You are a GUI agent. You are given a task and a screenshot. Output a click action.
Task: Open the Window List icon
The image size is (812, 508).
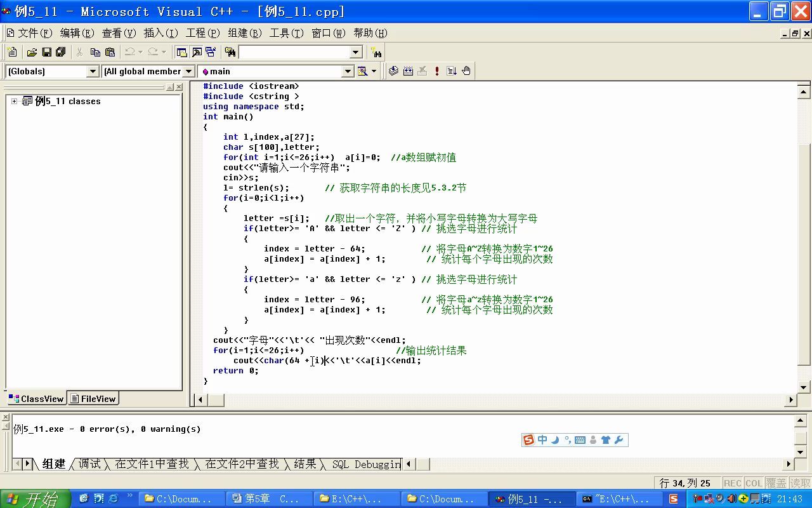pos(211,52)
